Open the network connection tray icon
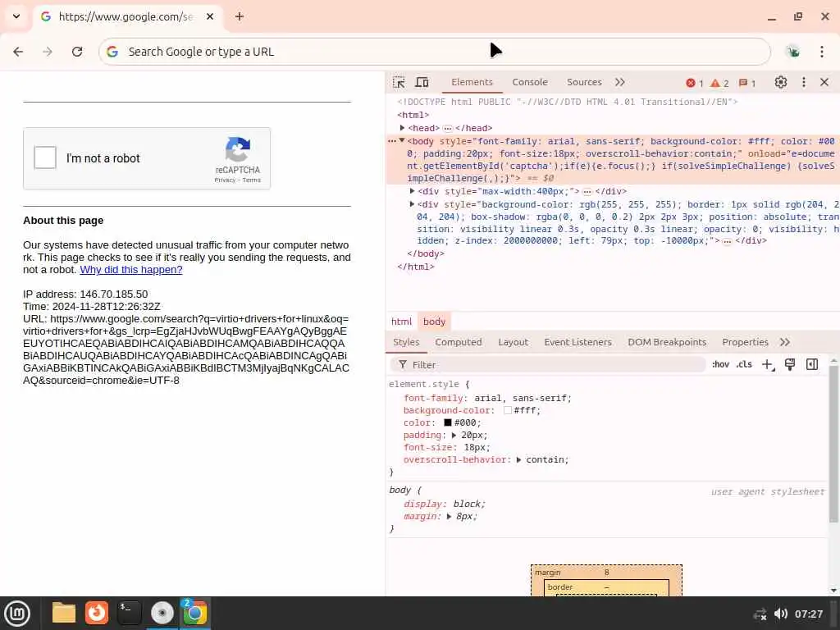Screen dimensions: 840x630 click(x=760, y=614)
